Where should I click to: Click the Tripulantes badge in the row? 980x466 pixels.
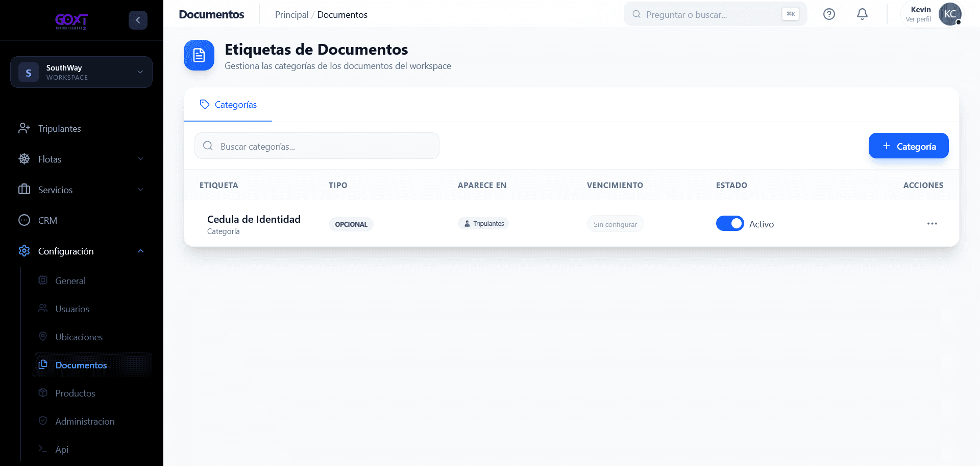[x=483, y=224]
